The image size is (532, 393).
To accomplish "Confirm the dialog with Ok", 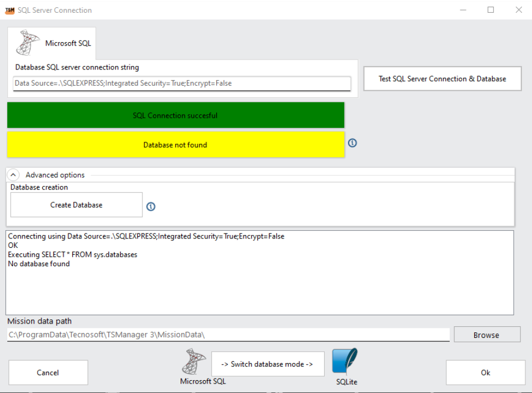I will click(485, 372).
